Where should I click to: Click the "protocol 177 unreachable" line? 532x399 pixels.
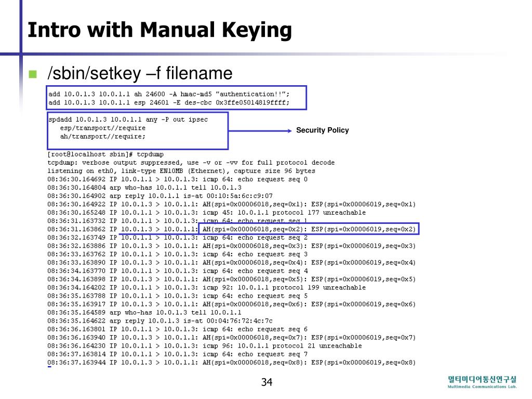coord(207,212)
